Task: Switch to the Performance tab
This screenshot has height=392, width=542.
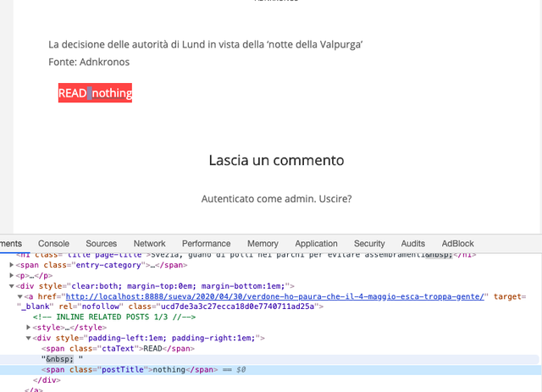Action: pyautogui.click(x=207, y=244)
